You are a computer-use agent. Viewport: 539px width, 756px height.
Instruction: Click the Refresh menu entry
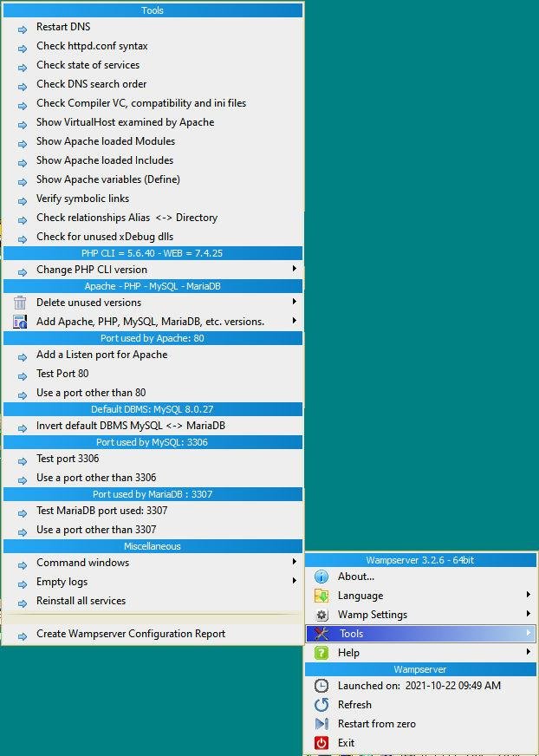[x=420, y=705]
